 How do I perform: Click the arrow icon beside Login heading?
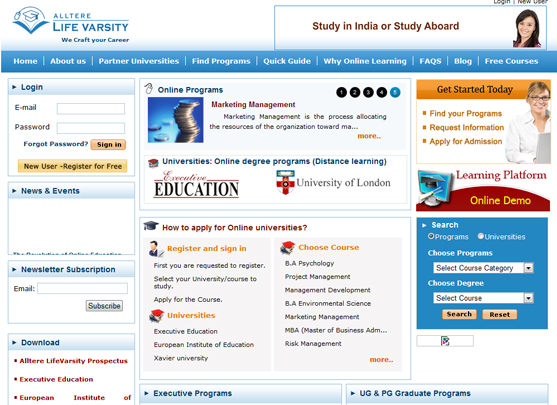14,87
